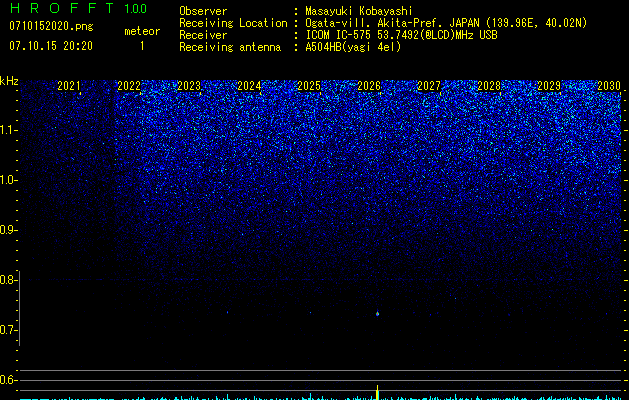Click the 2030 time marker
The image size is (629, 400).
[x=609, y=86]
